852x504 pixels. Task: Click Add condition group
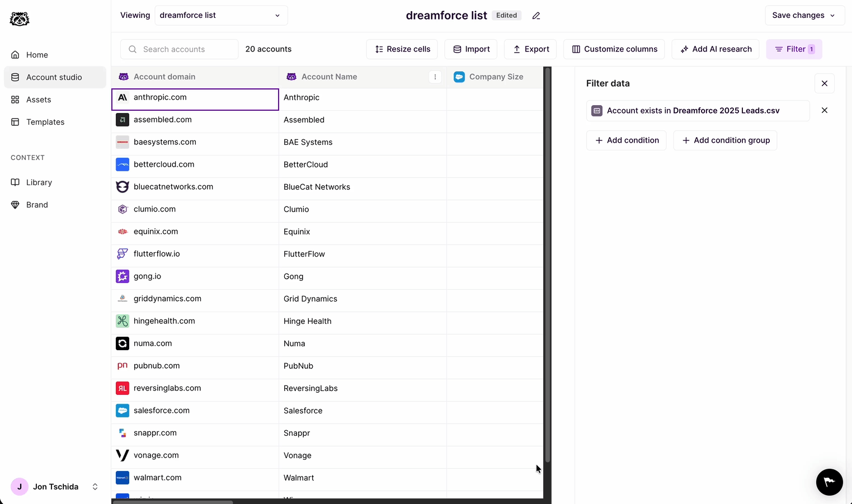pyautogui.click(x=726, y=140)
